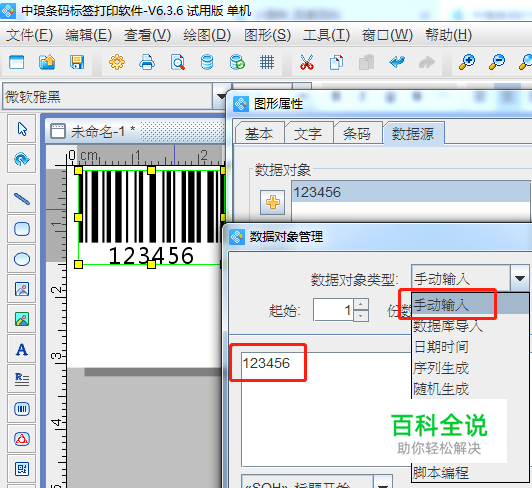Copy selection with the copy icon

point(336,62)
